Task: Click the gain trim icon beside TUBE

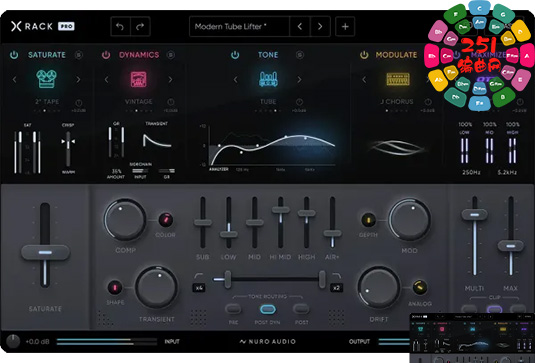Action: point(299,102)
